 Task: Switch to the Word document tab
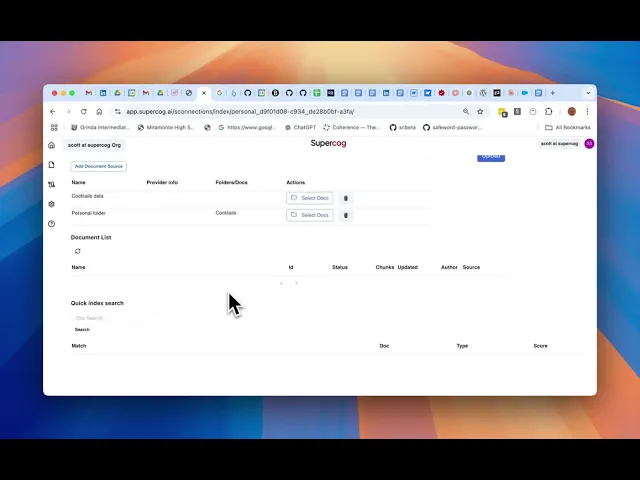(414, 93)
